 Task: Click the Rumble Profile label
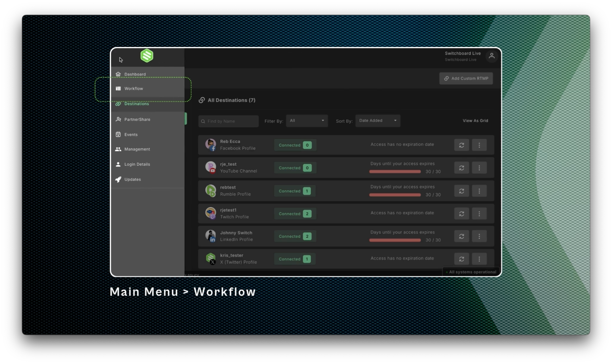click(235, 194)
